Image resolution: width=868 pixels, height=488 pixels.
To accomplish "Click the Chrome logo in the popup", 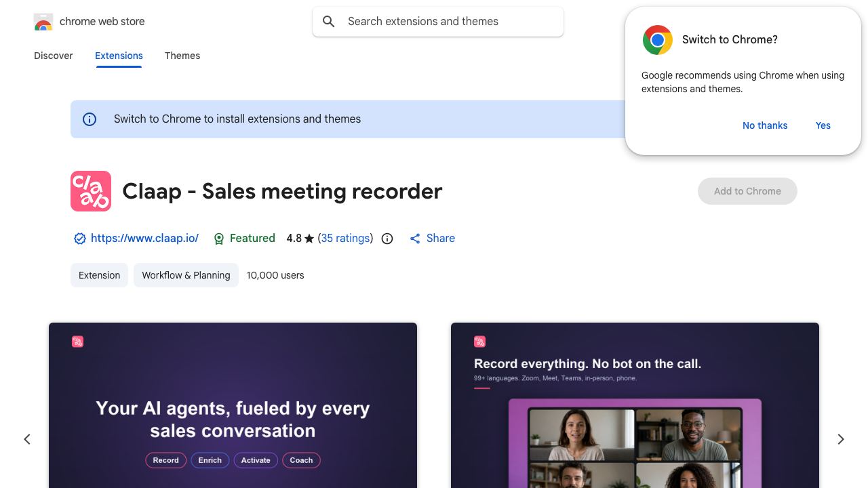I will click(x=658, y=40).
